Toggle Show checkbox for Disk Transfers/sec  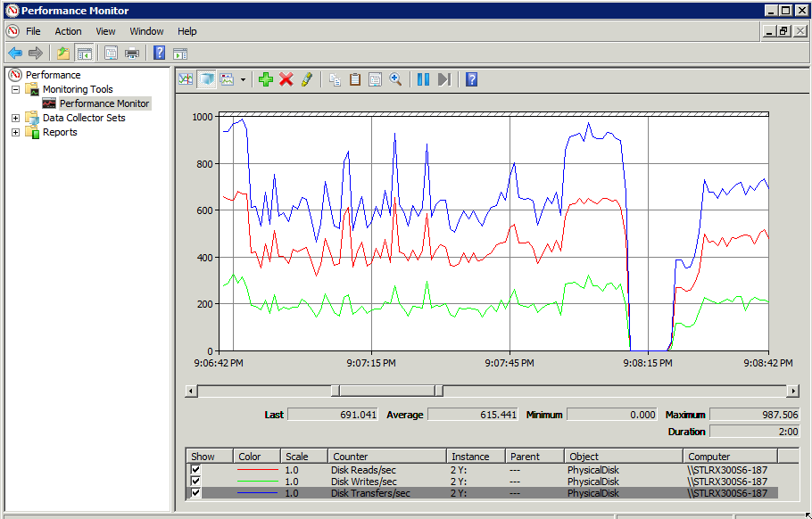pos(195,493)
